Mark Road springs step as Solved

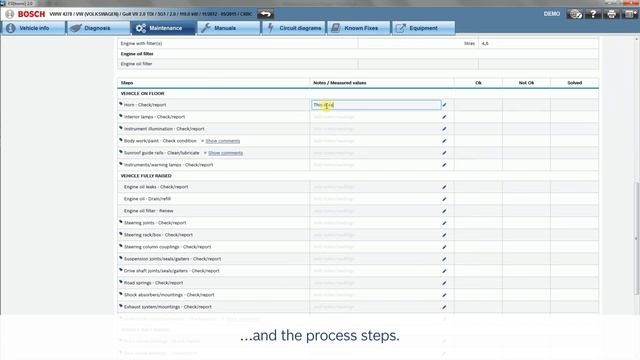click(x=574, y=283)
